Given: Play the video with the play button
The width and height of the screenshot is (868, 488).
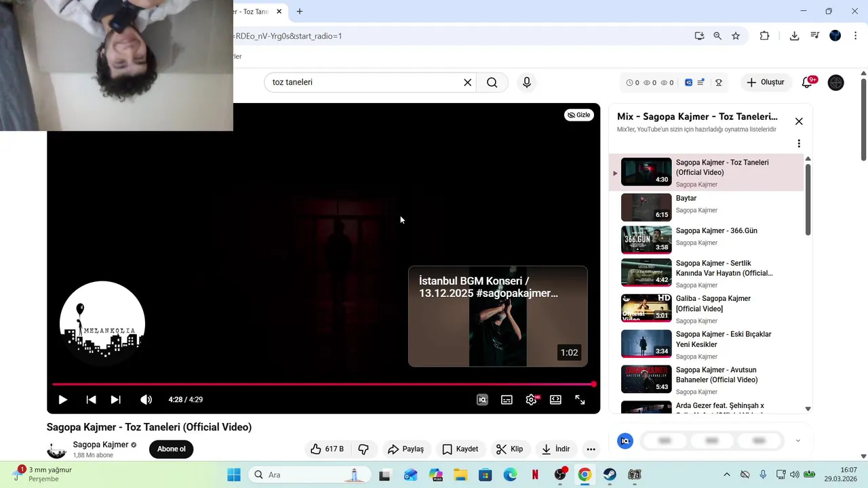Looking at the screenshot, I should pyautogui.click(x=62, y=400).
